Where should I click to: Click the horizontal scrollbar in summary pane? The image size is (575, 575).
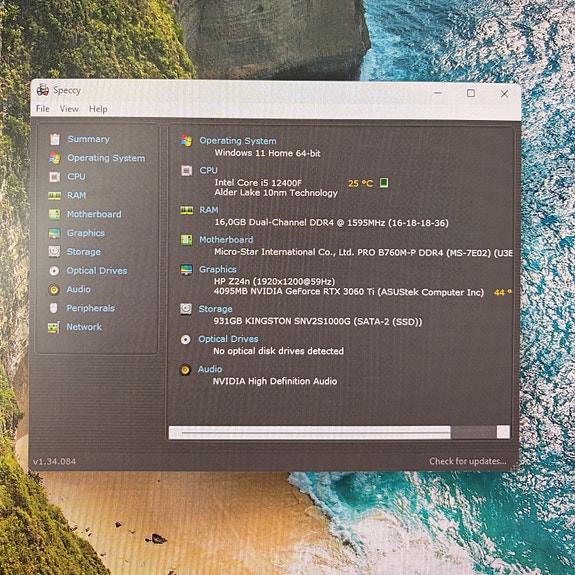(339, 432)
